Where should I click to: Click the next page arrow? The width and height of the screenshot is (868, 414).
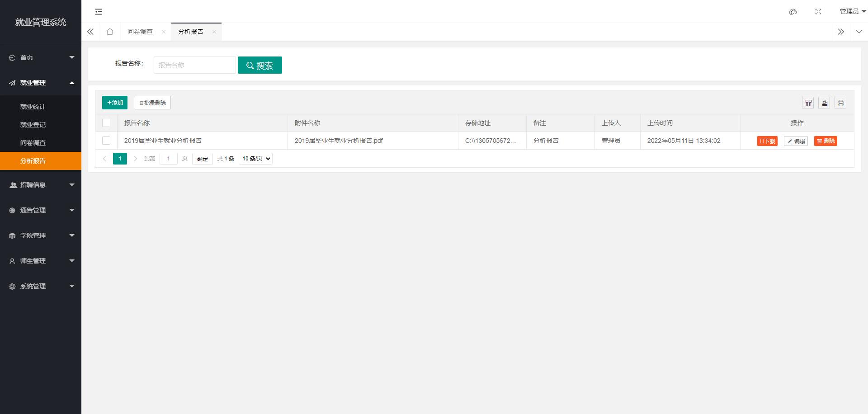[x=135, y=159]
